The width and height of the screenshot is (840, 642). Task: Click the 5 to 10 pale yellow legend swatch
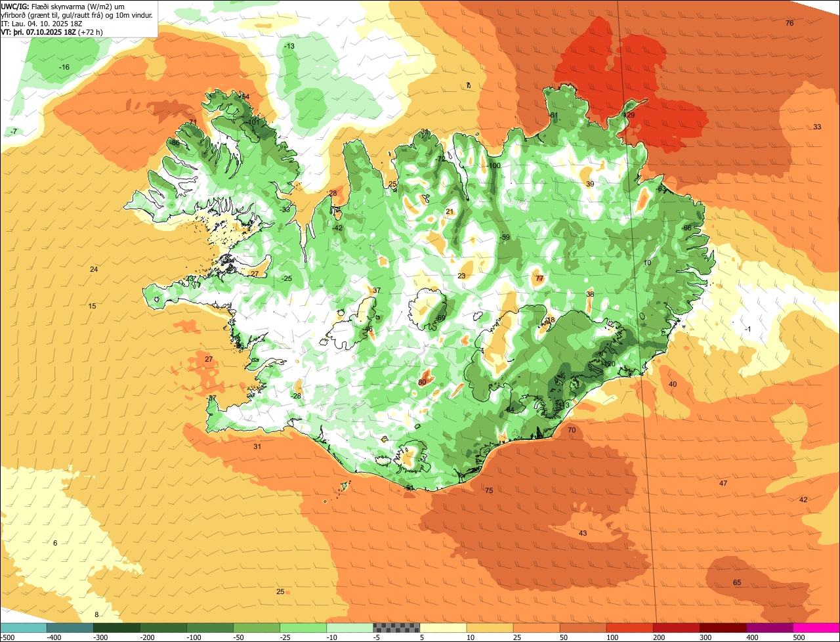443,628
